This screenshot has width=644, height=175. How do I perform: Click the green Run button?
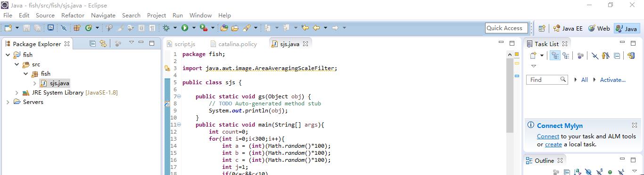pos(185,28)
